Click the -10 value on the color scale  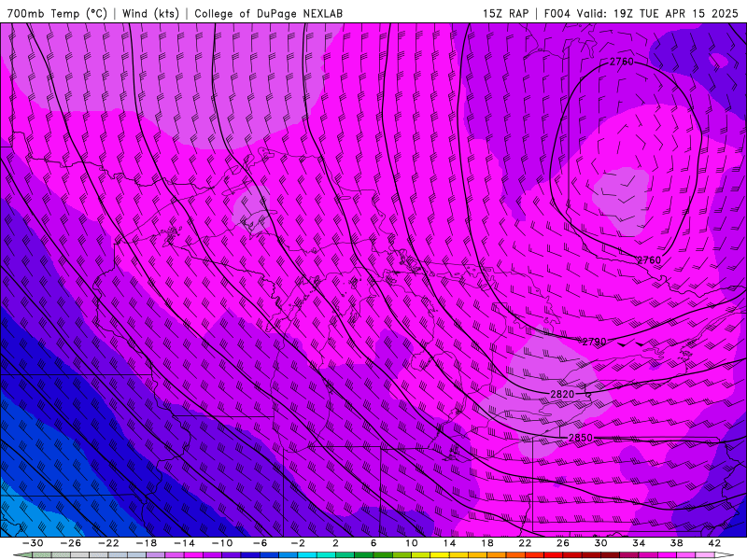click(x=222, y=543)
